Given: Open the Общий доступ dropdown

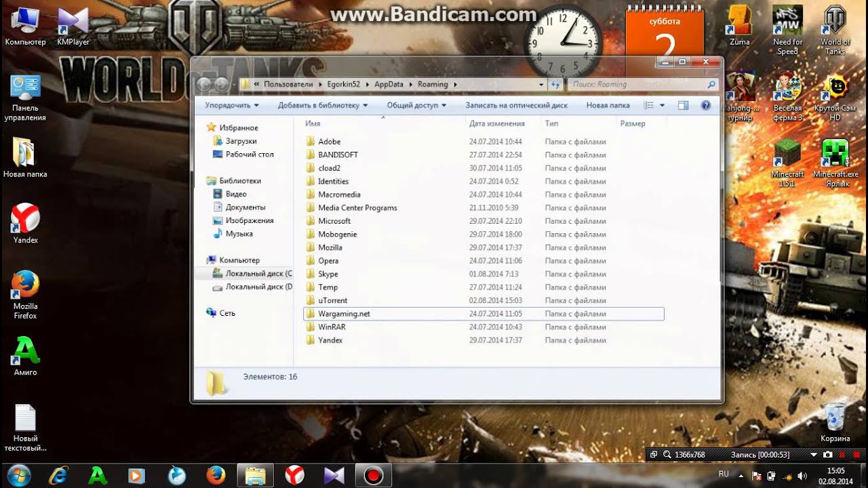Looking at the screenshot, I should pyautogui.click(x=416, y=105).
